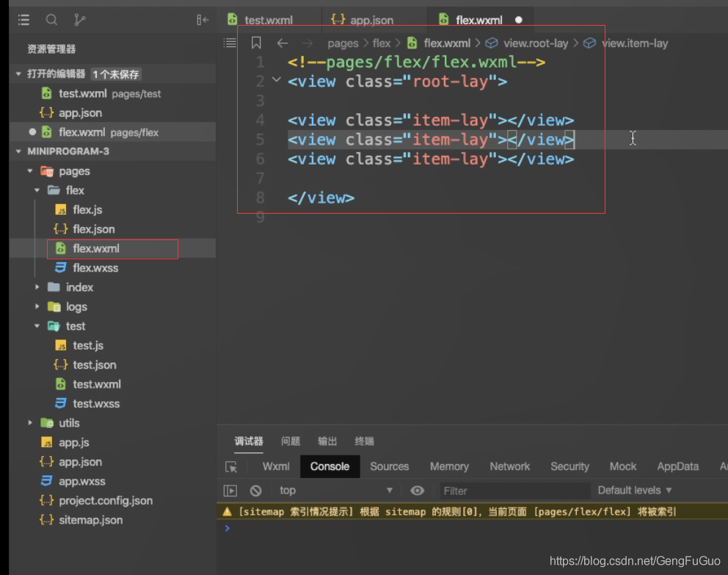Collapse the pages folder
The image size is (728, 575).
tap(30, 171)
